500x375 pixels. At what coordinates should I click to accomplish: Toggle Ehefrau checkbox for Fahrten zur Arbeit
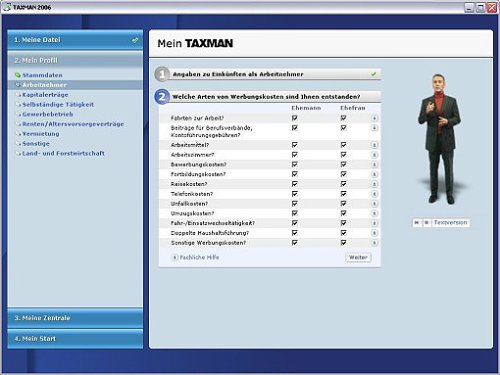click(x=343, y=118)
